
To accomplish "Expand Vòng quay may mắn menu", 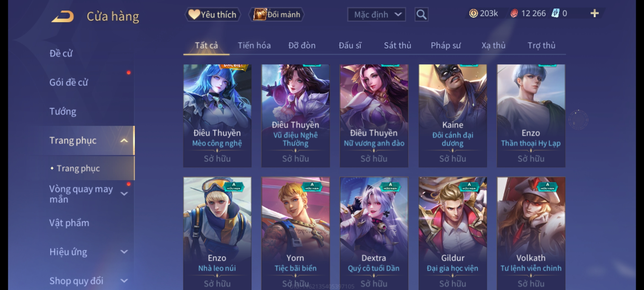I will coord(124,194).
